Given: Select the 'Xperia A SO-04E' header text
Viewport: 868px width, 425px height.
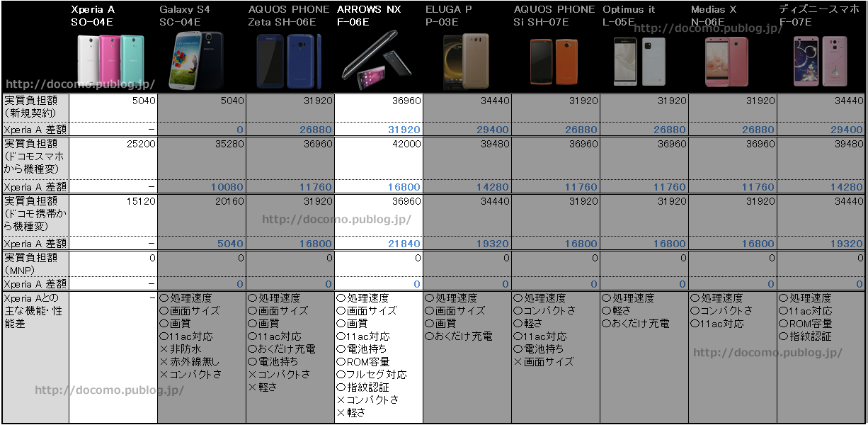Looking at the screenshot, I should coord(93,16).
